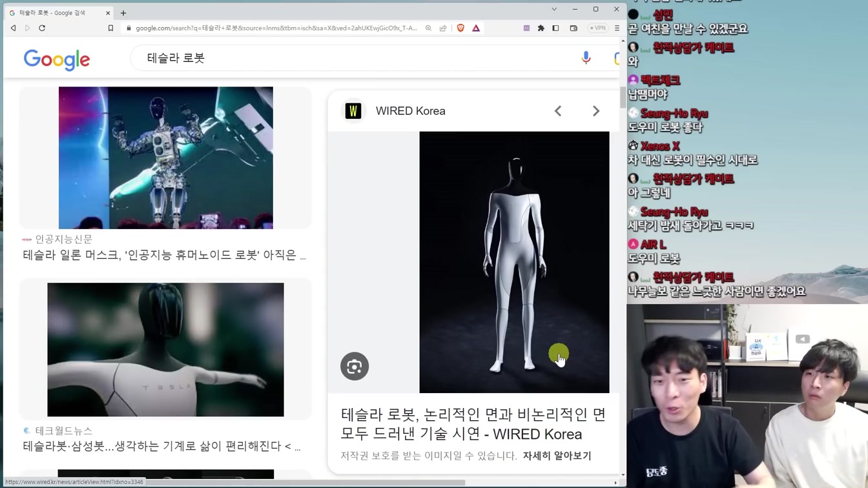The image size is (868, 488).
Task: Click the chat message 세탁기 밤새 돌아가고 ㅋㅋㅋ
Action: [x=691, y=226]
